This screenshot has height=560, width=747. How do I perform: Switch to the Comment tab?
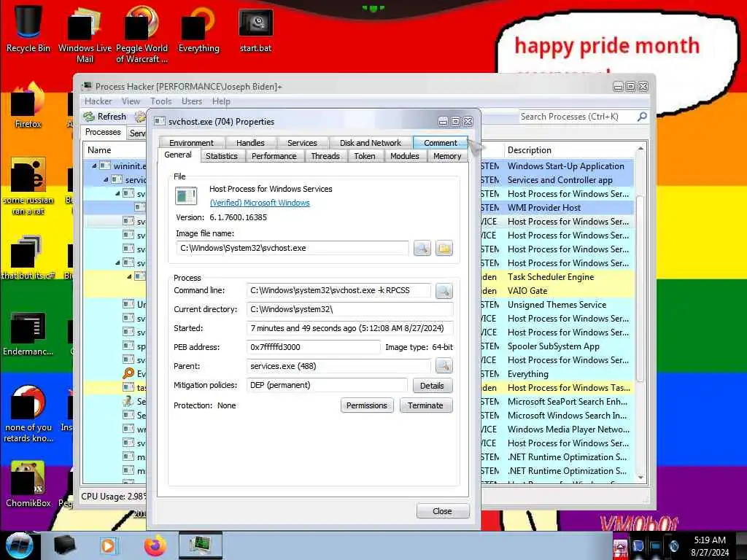coord(440,143)
